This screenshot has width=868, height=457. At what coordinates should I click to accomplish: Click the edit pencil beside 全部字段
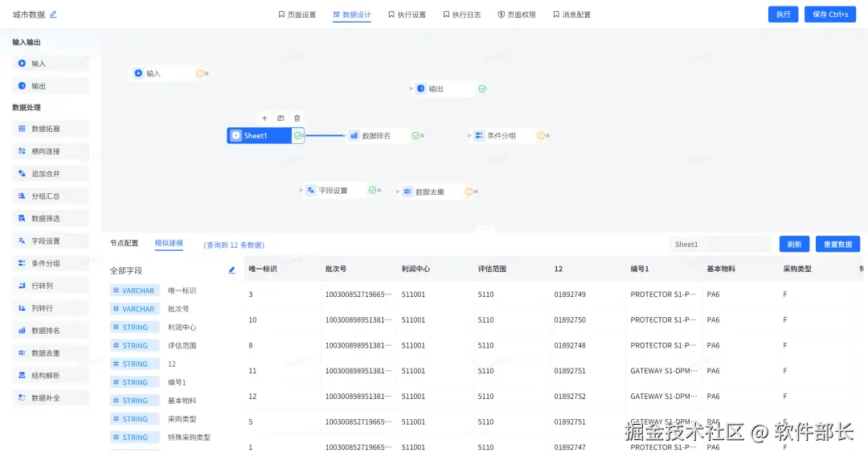(232, 270)
